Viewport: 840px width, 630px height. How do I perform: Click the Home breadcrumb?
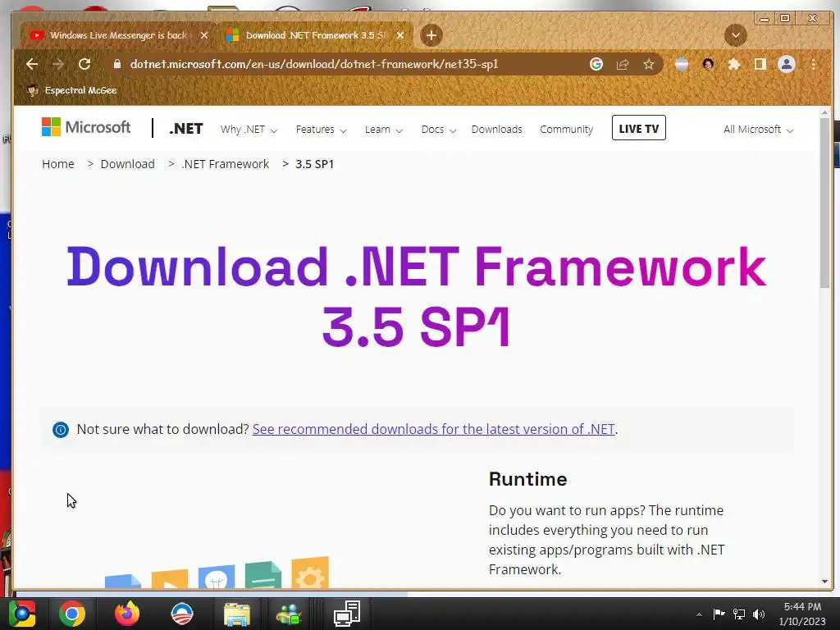[58, 164]
